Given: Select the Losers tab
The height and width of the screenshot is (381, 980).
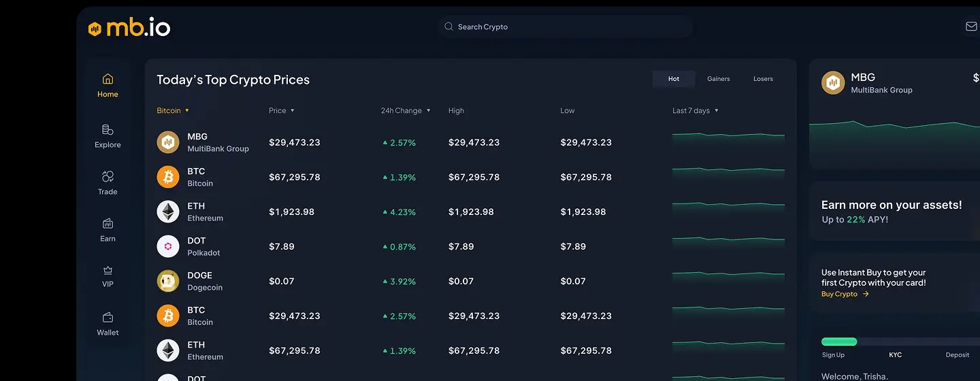Looking at the screenshot, I should click(x=763, y=79).
